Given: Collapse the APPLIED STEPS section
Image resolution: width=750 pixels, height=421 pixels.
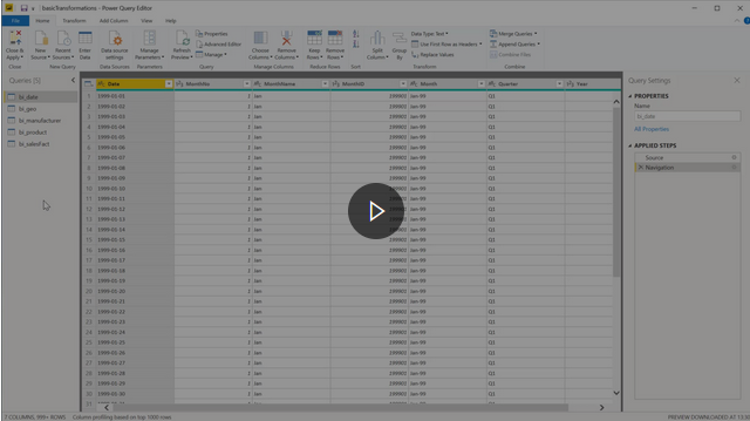Looking at the screenshot, I should click(x=630, y=145).
